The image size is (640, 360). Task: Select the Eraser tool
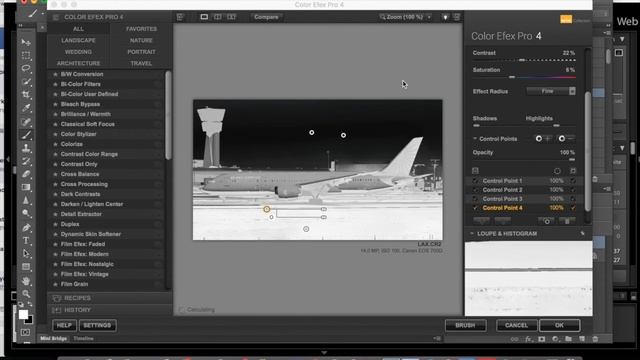click(x=26, y=174)
